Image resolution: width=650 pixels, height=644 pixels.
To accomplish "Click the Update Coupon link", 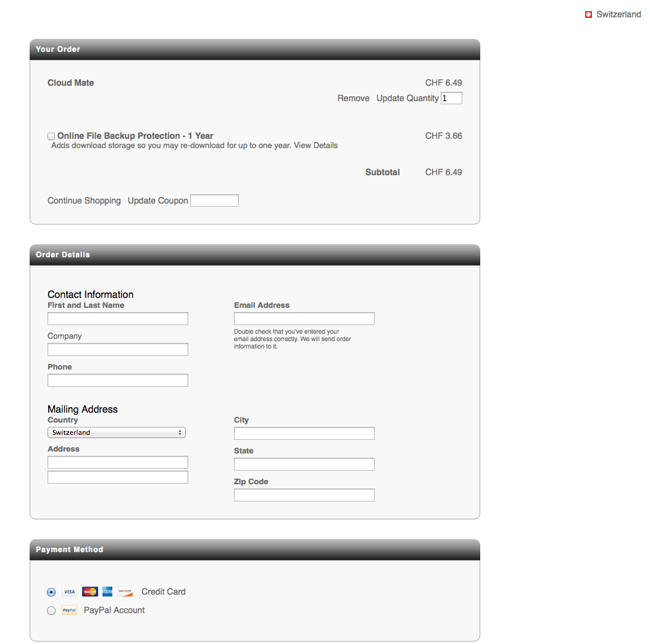I will (x=157, y=201).
